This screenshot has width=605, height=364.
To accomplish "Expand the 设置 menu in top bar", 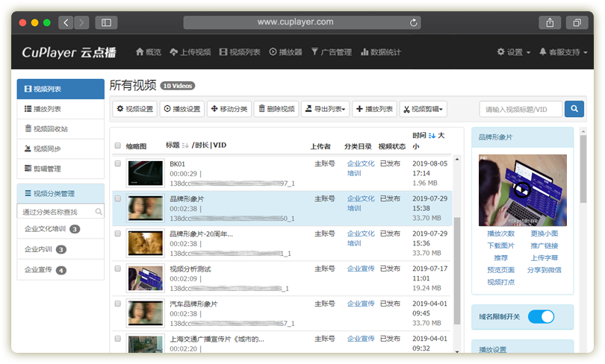I will (514, 52).
